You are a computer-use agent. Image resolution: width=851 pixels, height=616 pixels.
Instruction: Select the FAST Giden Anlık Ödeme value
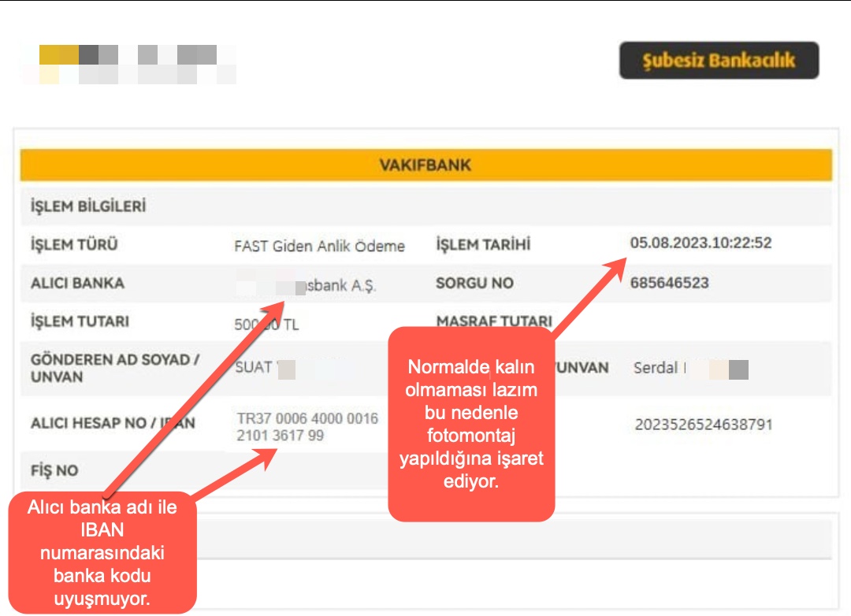[x=319, y=246]
